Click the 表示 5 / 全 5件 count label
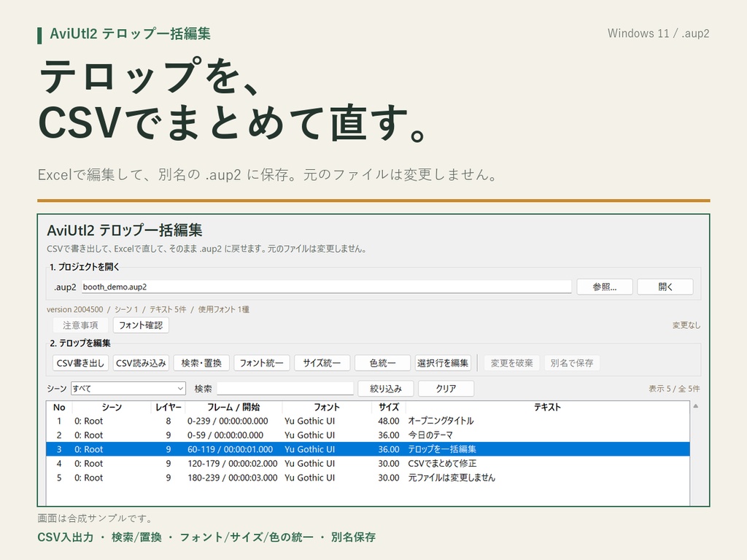747x560 pixels. pos(674,389)
